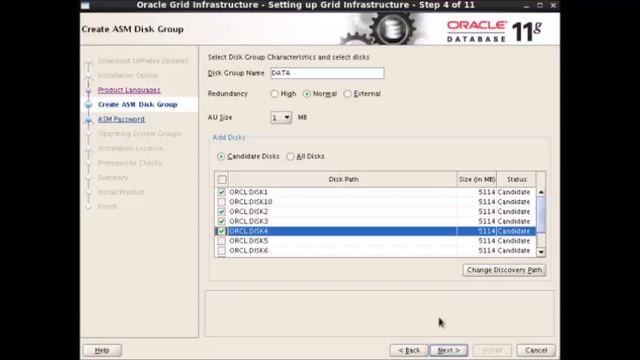This screenshot has width=640, height=360.
Task: Minimize the Oracle Grid Infrastructure window
Action: click(x=526, y=5)
